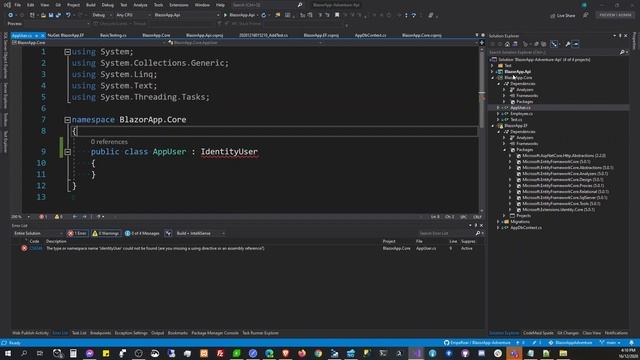Screen dimensions: 640x360
Task: Select Employee.cs in Solution Explorer
Action: [521, 113]
